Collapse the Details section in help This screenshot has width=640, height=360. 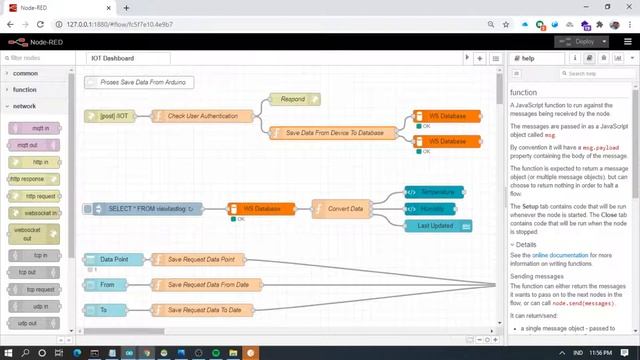click(523, 245)
